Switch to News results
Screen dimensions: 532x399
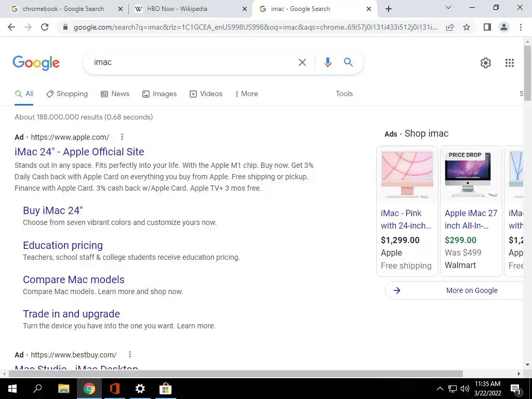click(x=115, y=94)
